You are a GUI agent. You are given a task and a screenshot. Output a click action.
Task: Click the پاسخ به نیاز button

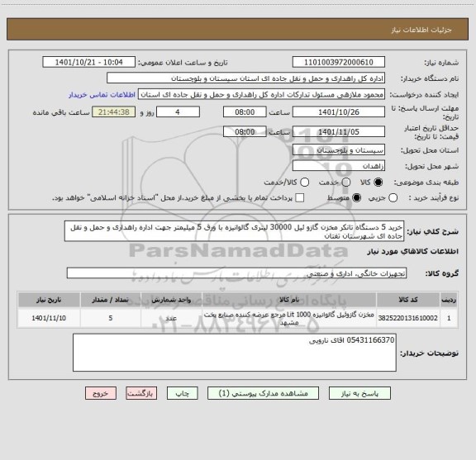pos(359,393)
